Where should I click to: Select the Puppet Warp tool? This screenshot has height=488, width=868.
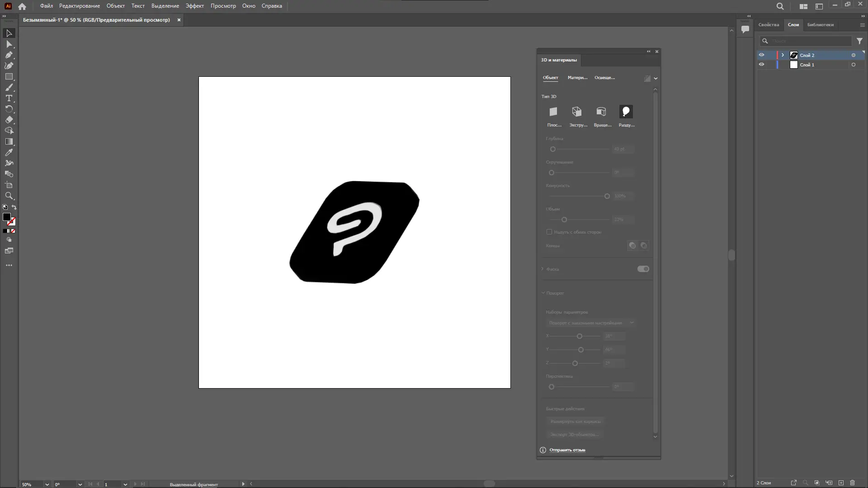pos(9,164)
